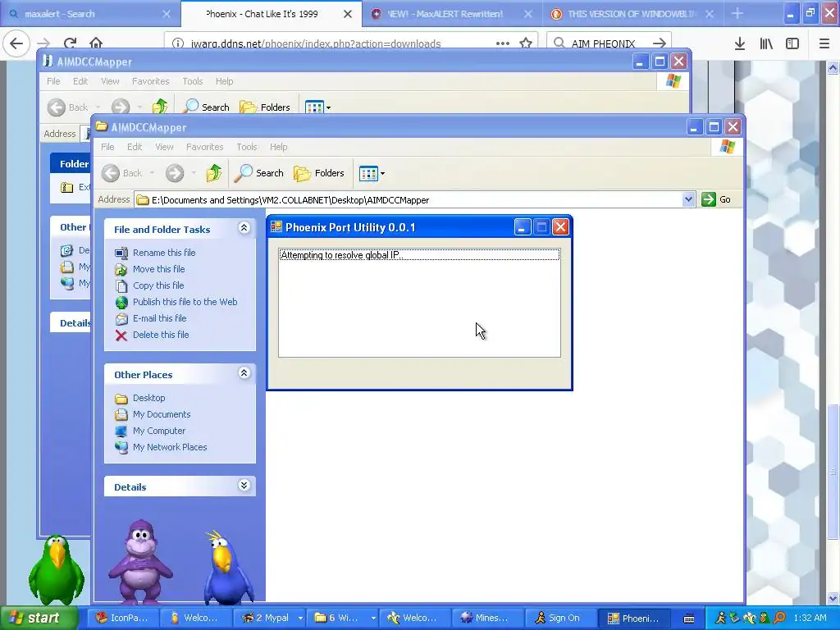Image resolution: width=840 pixels, height=630 pixels.
Task: Click Copy this file link
Action: pos(158,285)
